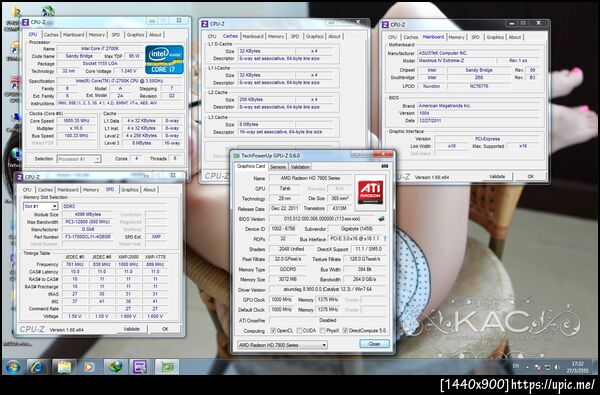
Task: Click the GPU-Z screenshot camera icon
Action: pos(385,166)
